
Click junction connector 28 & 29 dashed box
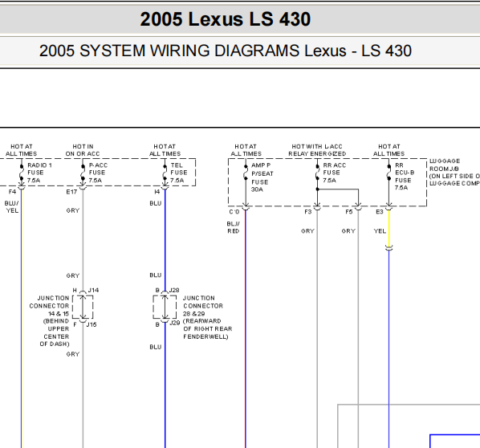click(x=165, y=307)
